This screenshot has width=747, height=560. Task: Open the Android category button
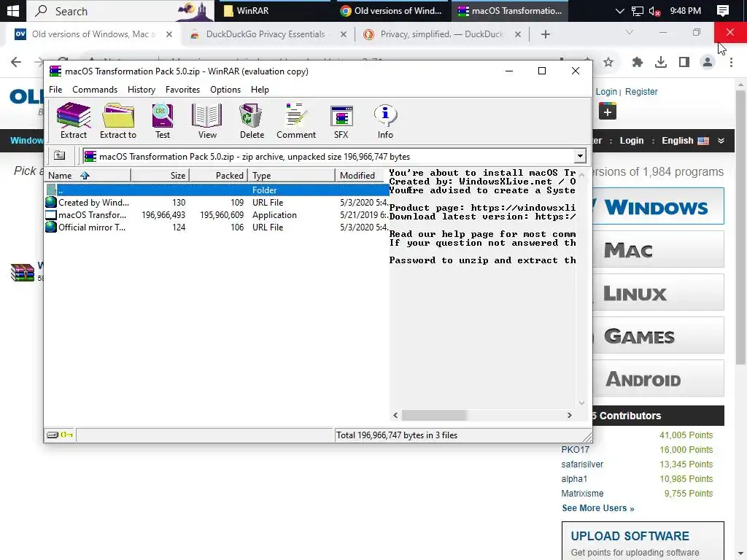[659, 378]
